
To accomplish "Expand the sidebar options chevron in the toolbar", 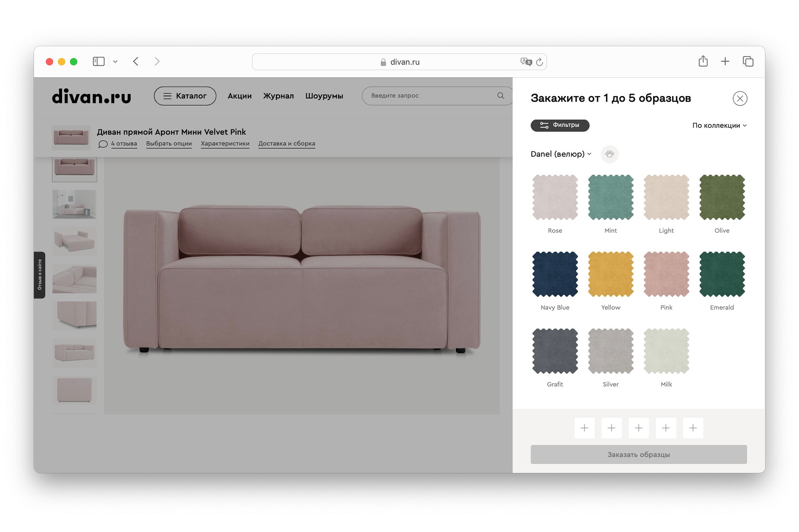I will click(x=115, y=62).
